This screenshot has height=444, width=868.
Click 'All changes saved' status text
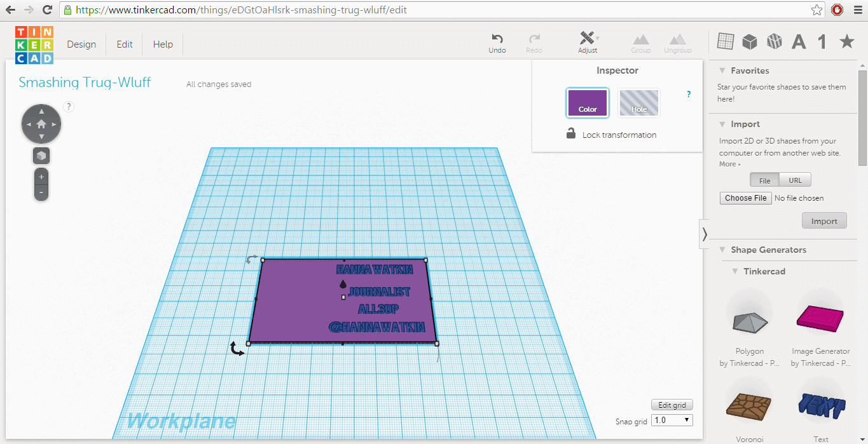219,84
